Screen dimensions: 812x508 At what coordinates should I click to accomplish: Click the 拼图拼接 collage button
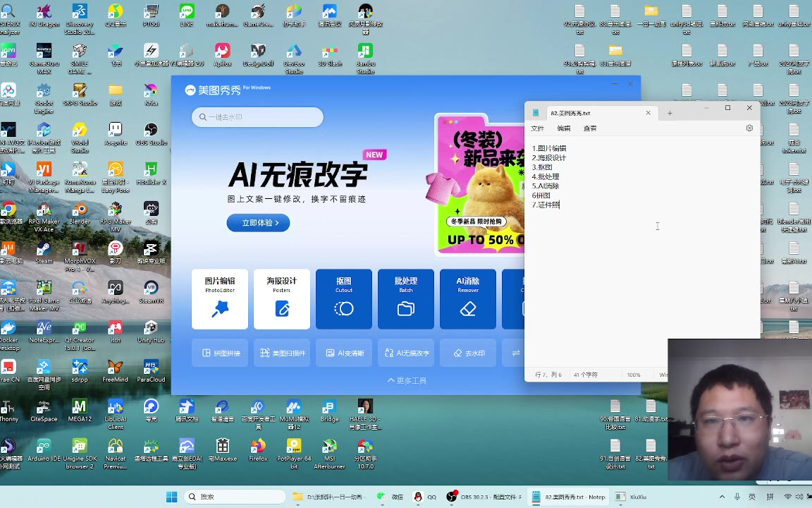tap(221, 353)
